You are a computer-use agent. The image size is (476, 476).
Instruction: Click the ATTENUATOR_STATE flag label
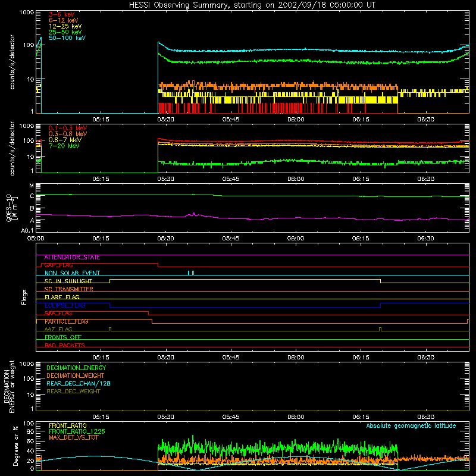click(x=72, y=258)
